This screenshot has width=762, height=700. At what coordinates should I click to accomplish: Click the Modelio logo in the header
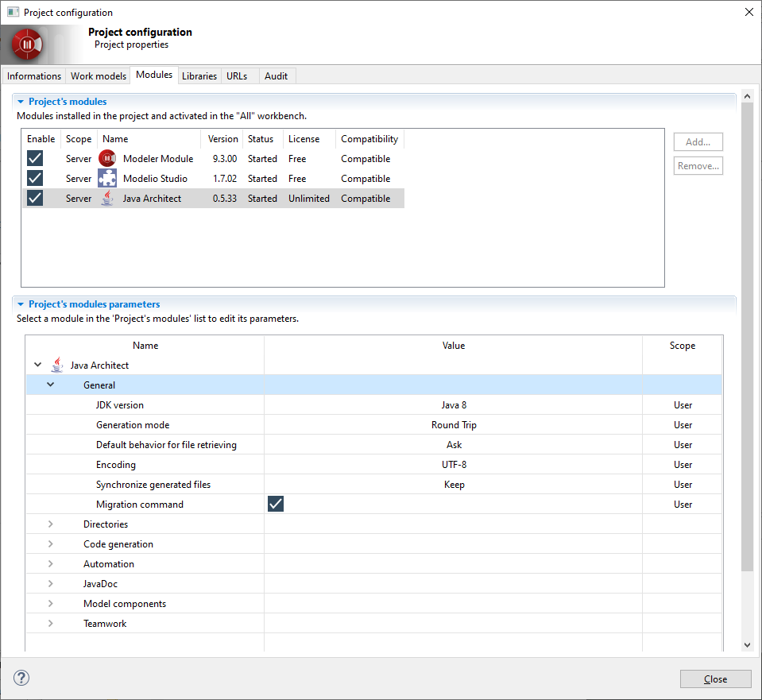click(x=28, y=44)
